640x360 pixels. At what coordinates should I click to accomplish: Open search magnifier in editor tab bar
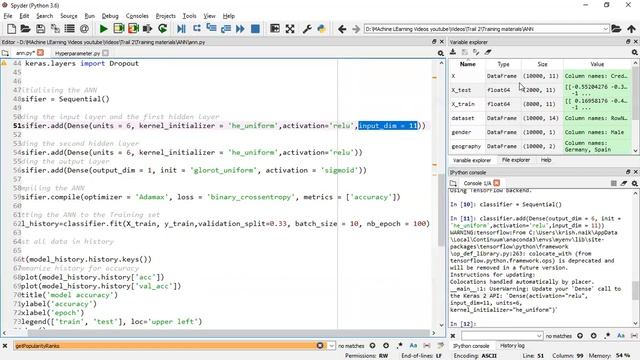click(x=441, y=53)
